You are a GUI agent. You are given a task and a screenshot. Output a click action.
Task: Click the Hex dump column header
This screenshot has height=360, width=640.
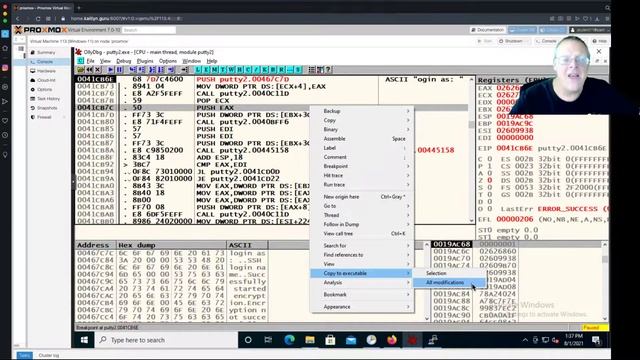coord(171,245)
